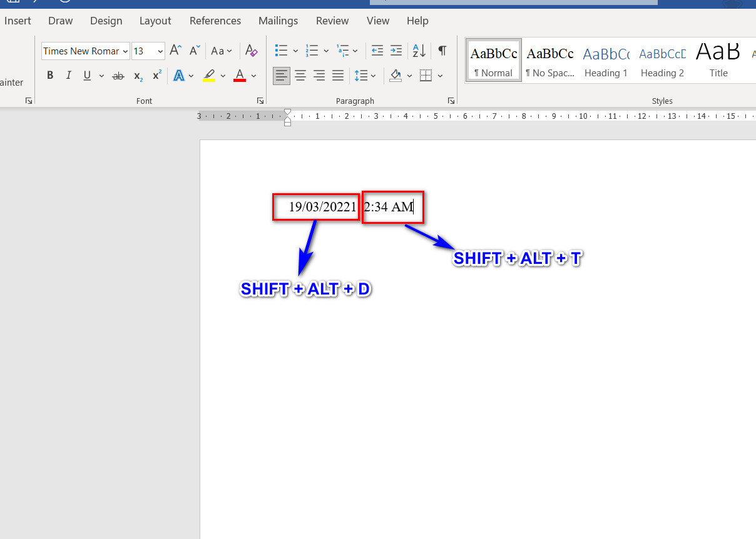Insert a bulleted list
The width and height of the screenshot is (756, 539).
click(282, 51)
